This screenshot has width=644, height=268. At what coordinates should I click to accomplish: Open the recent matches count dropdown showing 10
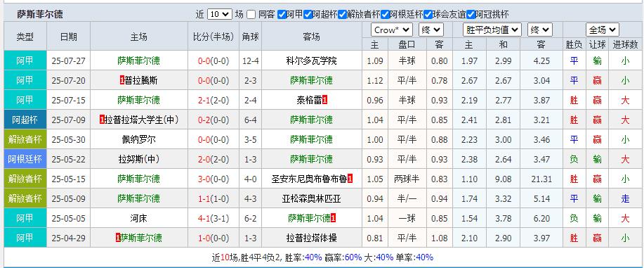point(219,14)
